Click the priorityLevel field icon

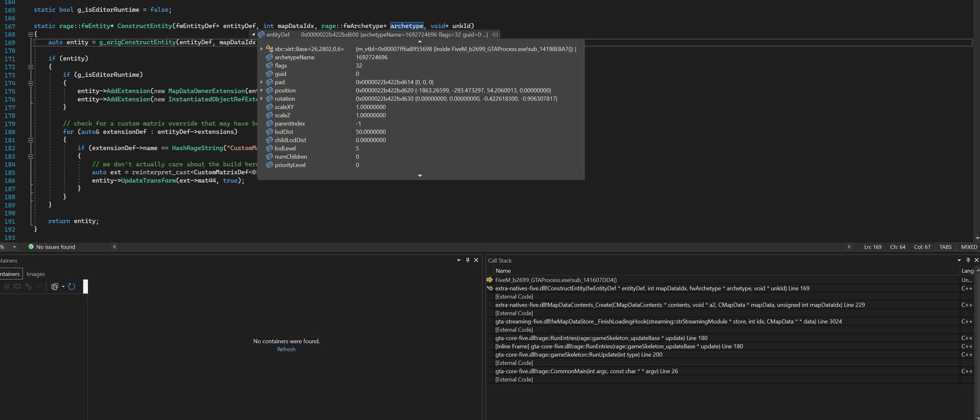click(x=269, y=165)
